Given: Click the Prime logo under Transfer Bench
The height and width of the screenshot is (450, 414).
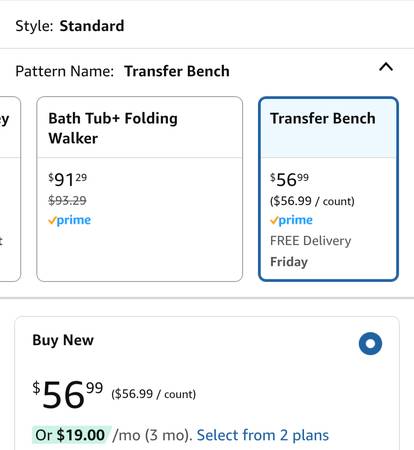Looking at the screenshot, I should 291,220.
